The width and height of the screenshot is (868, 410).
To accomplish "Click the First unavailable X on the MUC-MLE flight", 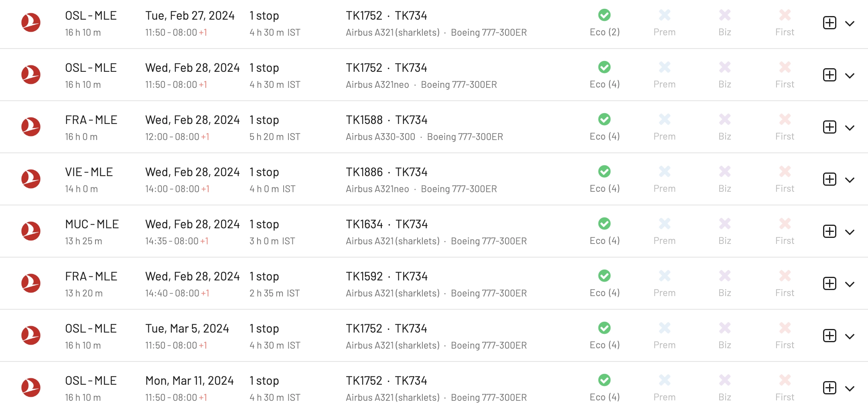I will (x=785, y=224).
